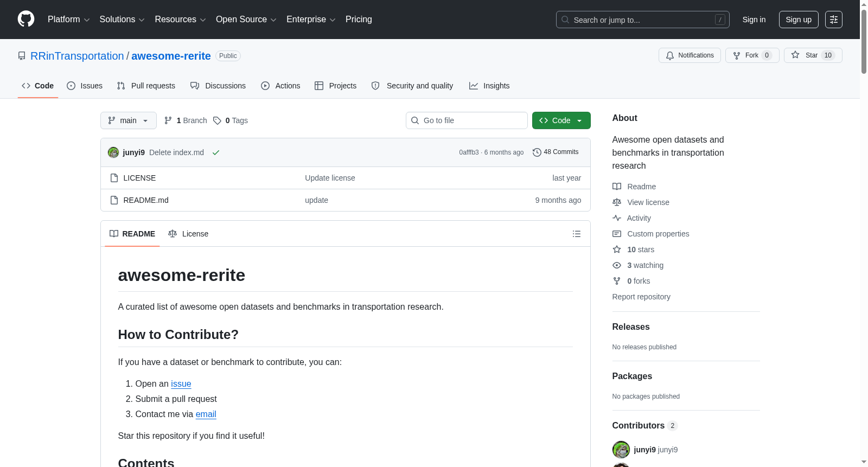Open the README outline icon
This screenshot has height=467, width=868.
coord(577,234)
